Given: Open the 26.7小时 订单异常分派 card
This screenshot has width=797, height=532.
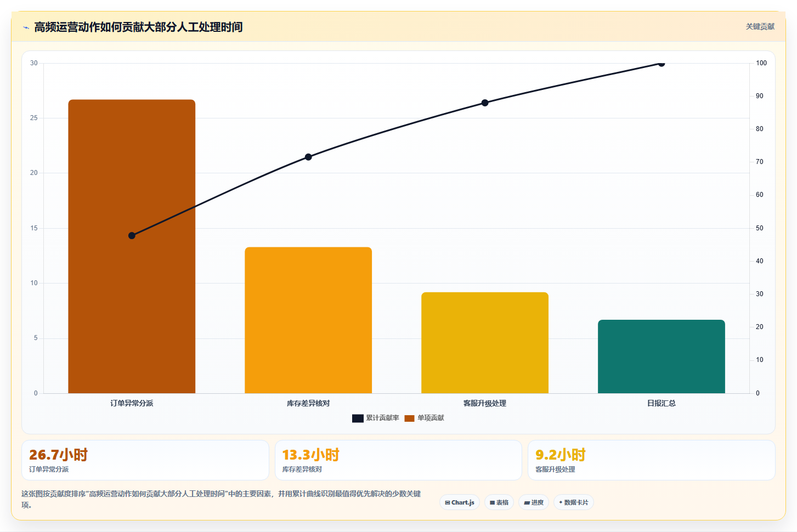Looking at the screenshot, I should pos(145,460).
